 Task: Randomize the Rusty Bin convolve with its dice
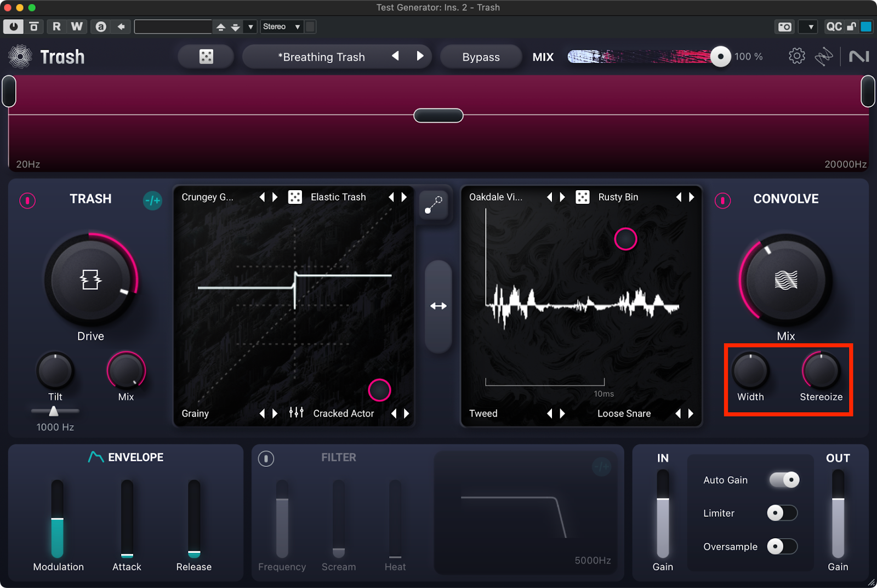pyautogui.click(x=583, y=197)
